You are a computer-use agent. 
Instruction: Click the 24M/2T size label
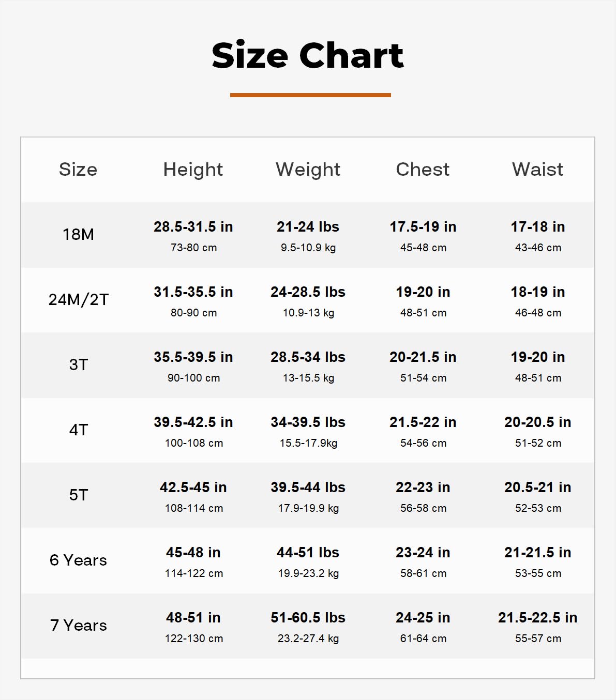point(78,300)
